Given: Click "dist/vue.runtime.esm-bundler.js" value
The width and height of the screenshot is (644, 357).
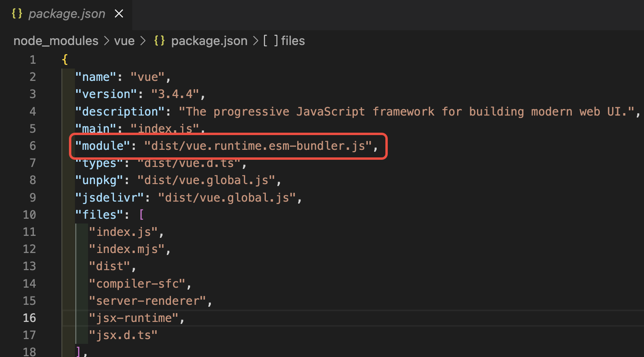Looking at the screenshot, I should 258,146.
